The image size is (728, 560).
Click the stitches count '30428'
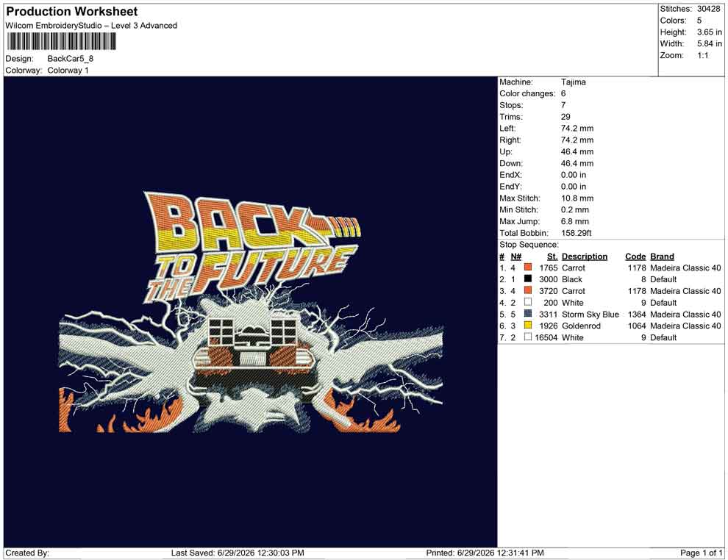coord(708,9)
